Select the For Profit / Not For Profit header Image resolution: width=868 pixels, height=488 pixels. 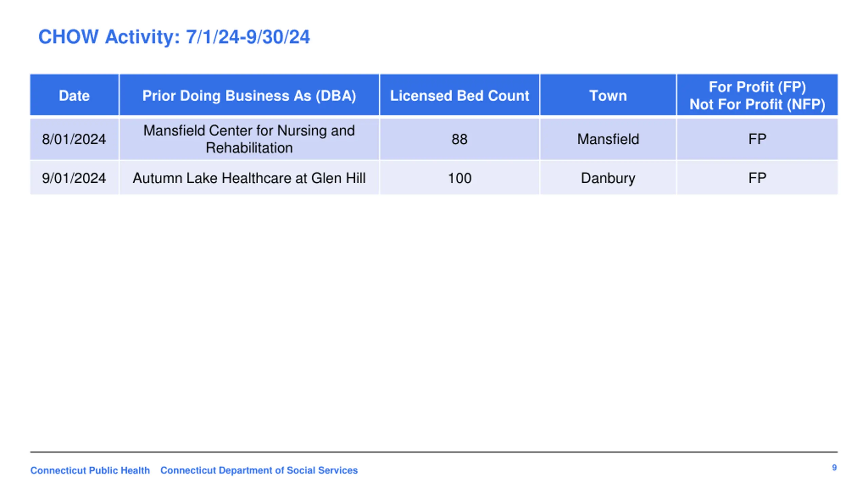click(x=757, y=95)
